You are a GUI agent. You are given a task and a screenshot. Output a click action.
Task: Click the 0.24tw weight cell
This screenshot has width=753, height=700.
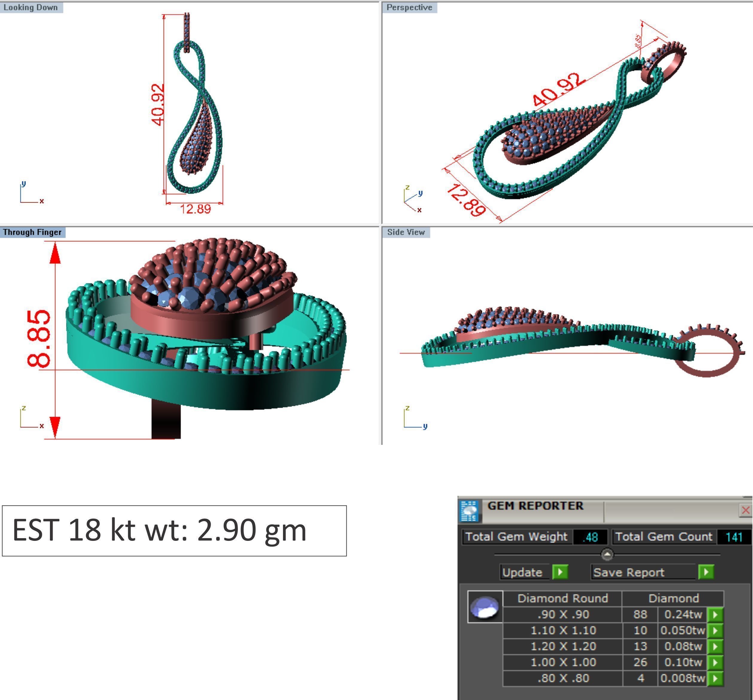[683, 614]
